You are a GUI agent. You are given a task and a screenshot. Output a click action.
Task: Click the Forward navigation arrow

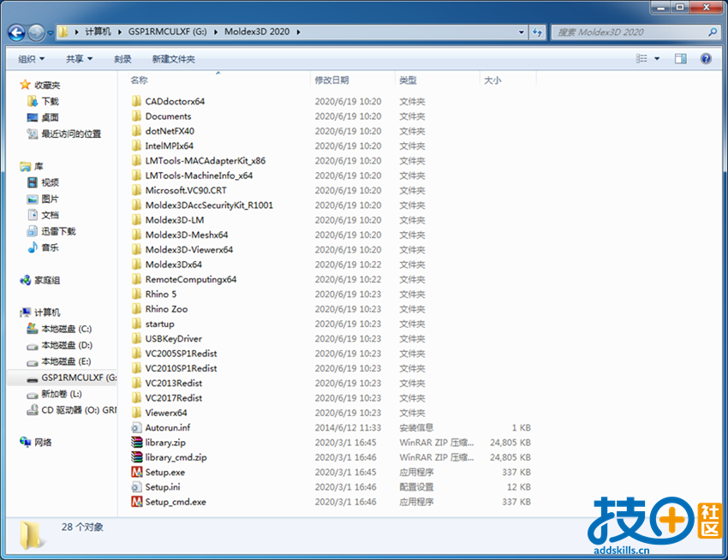tap(36, 33)
